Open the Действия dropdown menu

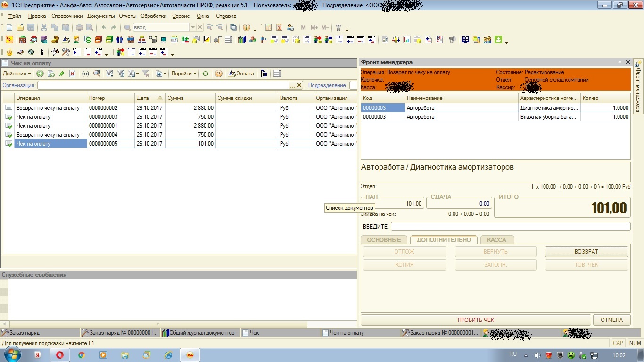coord(17,74)
